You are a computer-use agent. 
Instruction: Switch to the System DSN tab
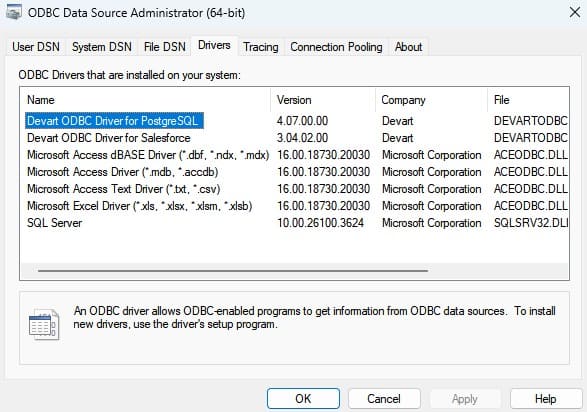tap(101, 47)
